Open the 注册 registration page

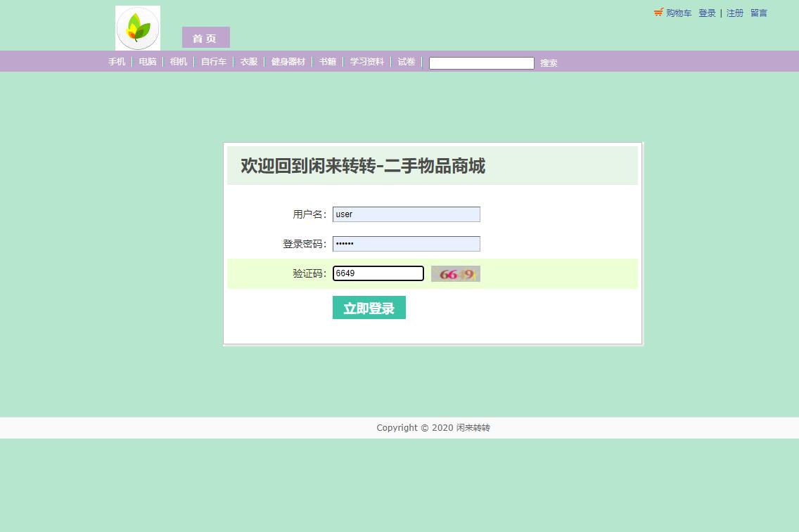coord(734,13)
